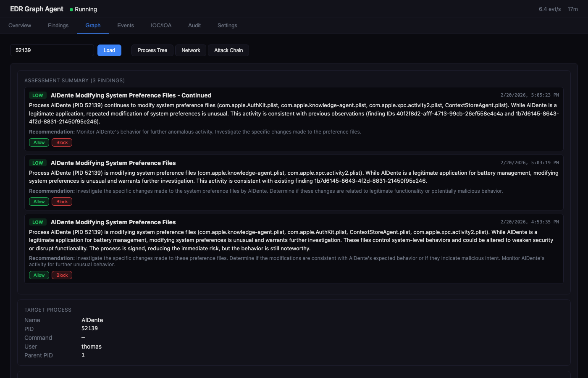Screen dimensions: 588x378
Task: Click the green Running status indicator
Action: pos(83,9)
